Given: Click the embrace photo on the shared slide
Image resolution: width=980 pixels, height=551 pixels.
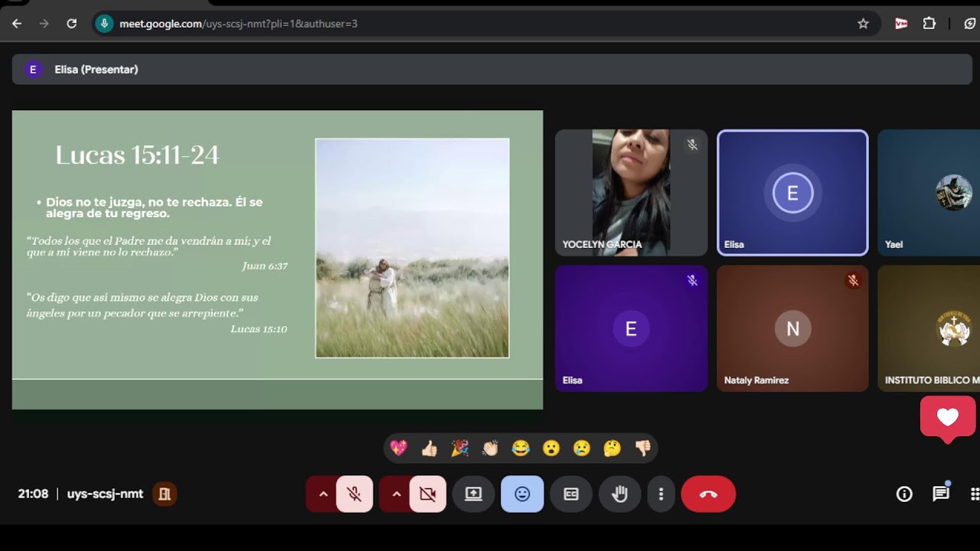Looking at the screenshot, I should (x=412, y=248).
